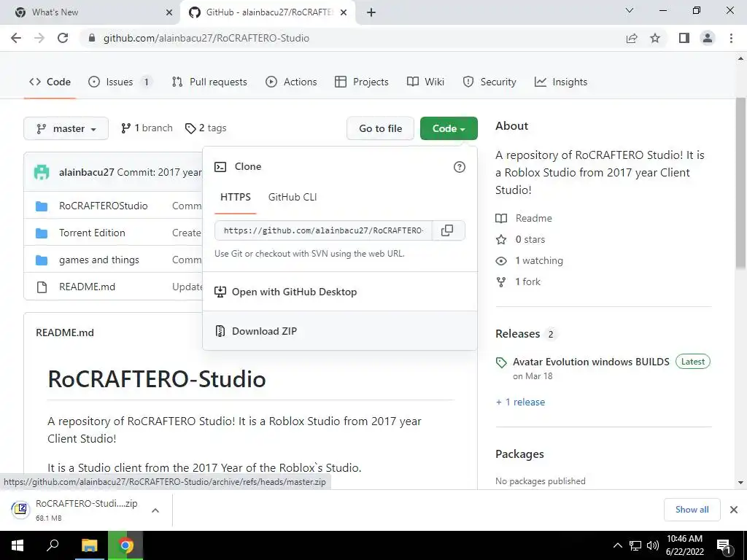Open the Chrome profile avatar menu
The height and width of the screenshot is (560, 747).
coord(708,38)
